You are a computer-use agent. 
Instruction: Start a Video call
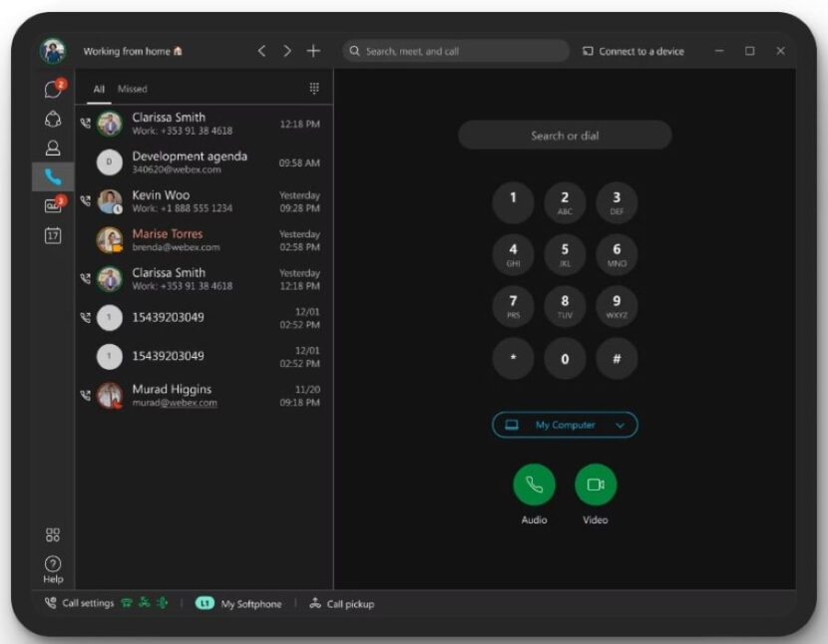pyautogui.click(x=596, y=486)
